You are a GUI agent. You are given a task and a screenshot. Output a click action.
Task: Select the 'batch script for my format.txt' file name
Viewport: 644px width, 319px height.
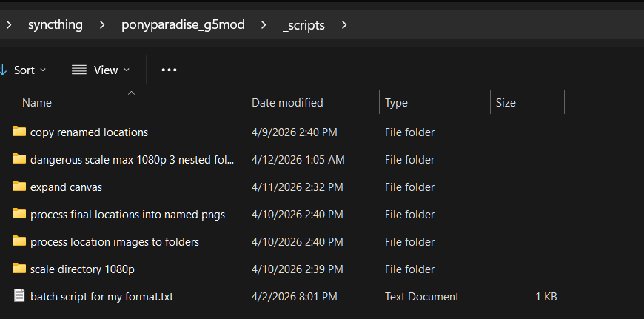(x=101, y=296)
